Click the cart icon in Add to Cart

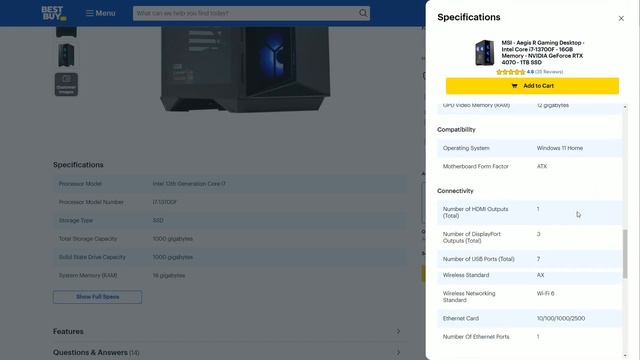tap(514, 86)
